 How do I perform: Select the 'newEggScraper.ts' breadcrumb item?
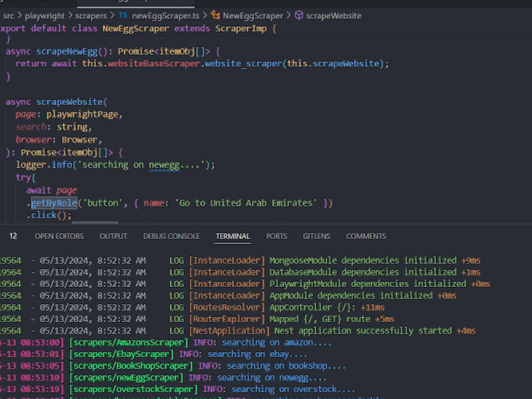click(x=165, y=15)
